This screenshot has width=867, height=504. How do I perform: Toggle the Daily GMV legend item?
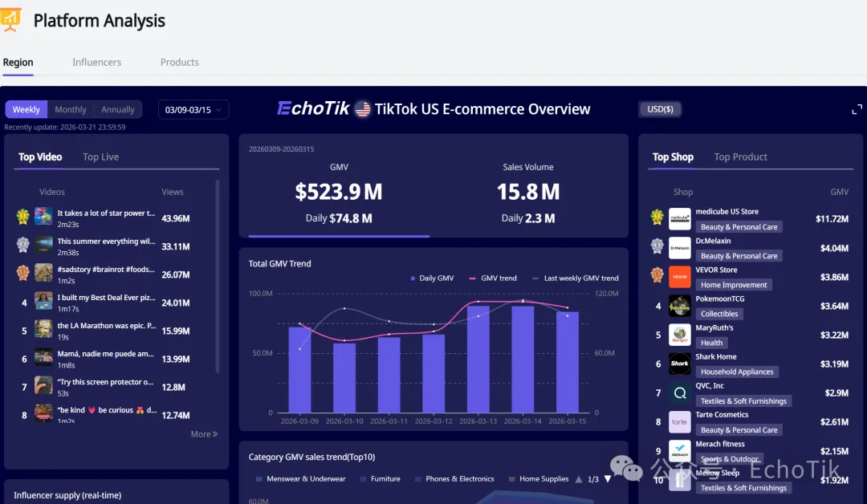[432, 278]
